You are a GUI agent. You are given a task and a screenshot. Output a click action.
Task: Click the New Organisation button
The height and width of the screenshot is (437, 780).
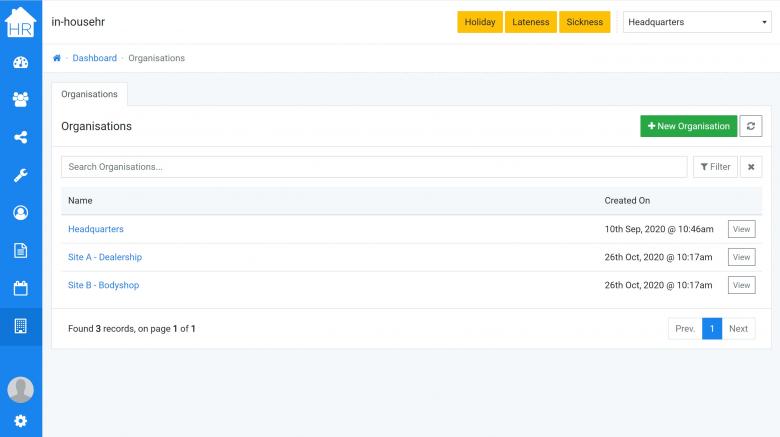click(x=688, y=126)
